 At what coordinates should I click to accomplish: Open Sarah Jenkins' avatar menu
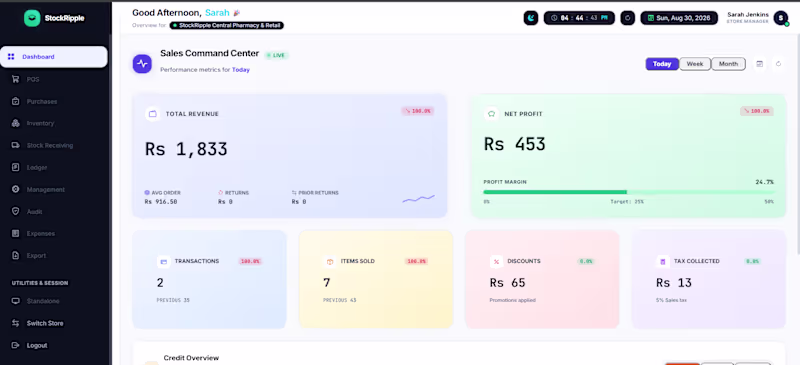pos(781,18)
